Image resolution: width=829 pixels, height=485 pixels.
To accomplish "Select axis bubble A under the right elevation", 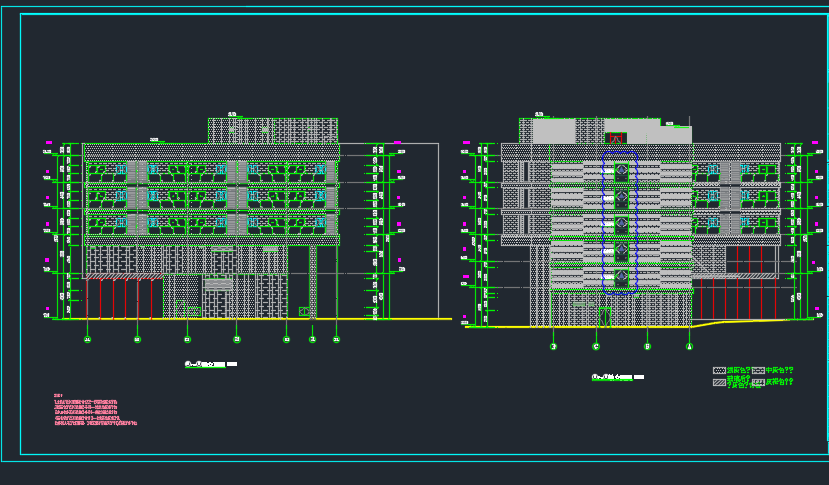I will (x=689, y=346).
